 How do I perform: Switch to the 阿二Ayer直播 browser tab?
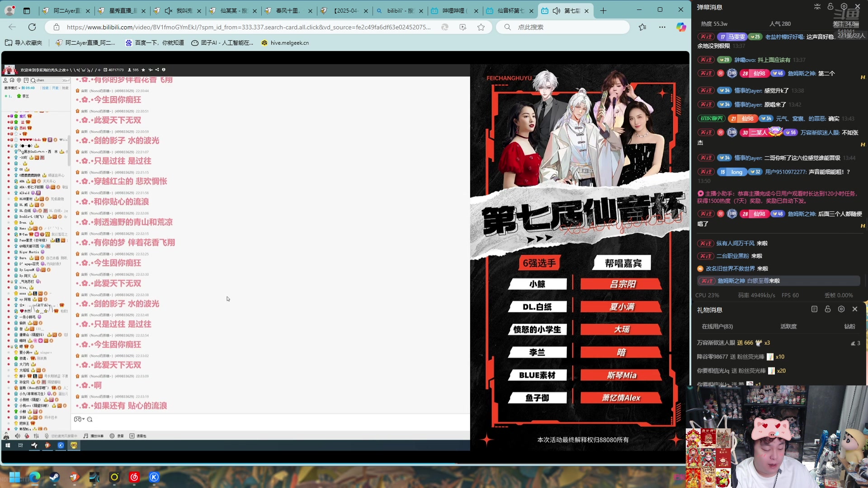click(x=66, y=10)
